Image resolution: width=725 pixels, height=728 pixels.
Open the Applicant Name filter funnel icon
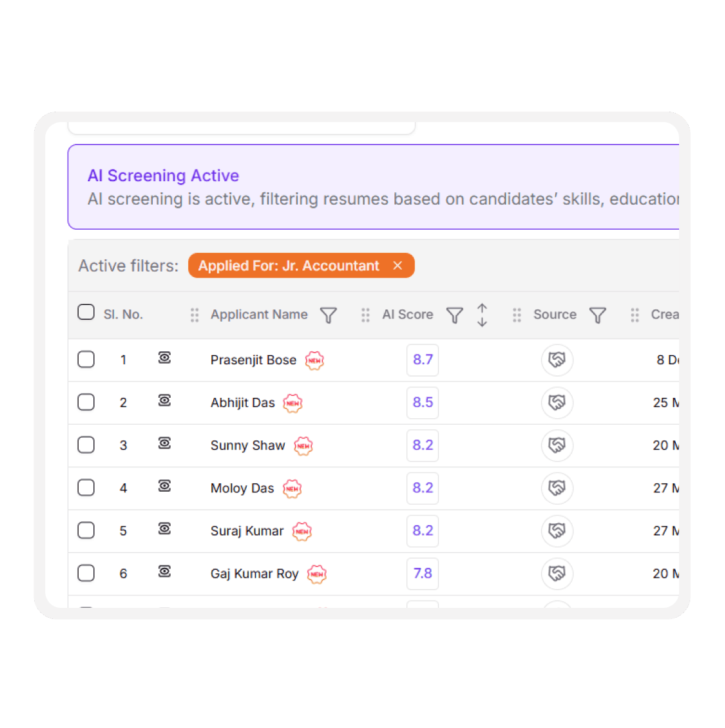328,314
